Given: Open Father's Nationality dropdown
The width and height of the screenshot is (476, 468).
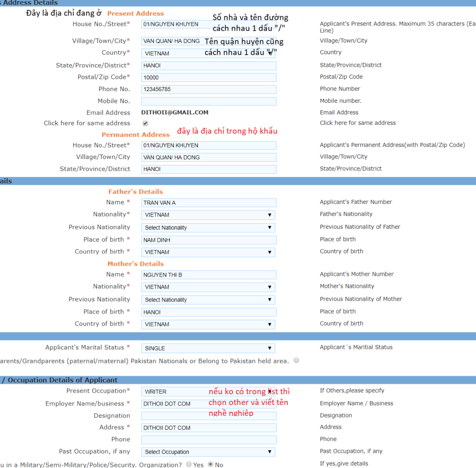Looking at the screenshot, I should pos(208,215).
